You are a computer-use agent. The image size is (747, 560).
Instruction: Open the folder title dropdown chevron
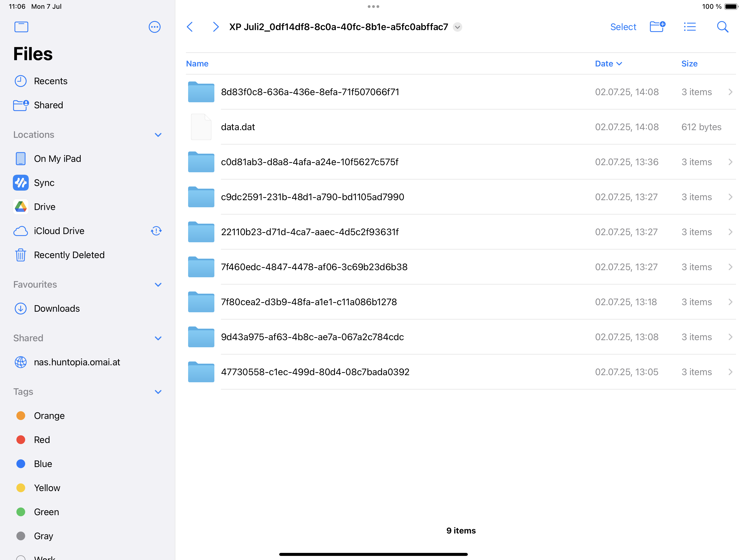point(458,27)
